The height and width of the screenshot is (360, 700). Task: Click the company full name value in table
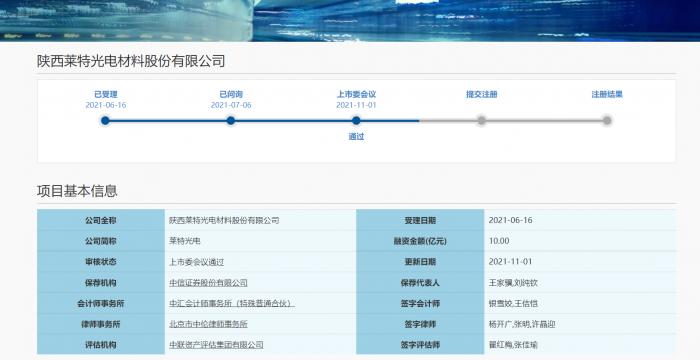[x=224, y=220]
